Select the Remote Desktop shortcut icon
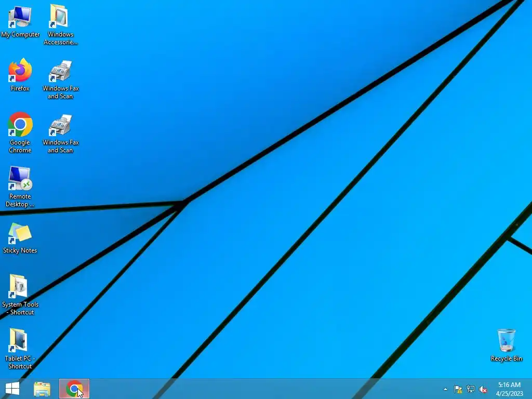 click(x=20, y=187)
